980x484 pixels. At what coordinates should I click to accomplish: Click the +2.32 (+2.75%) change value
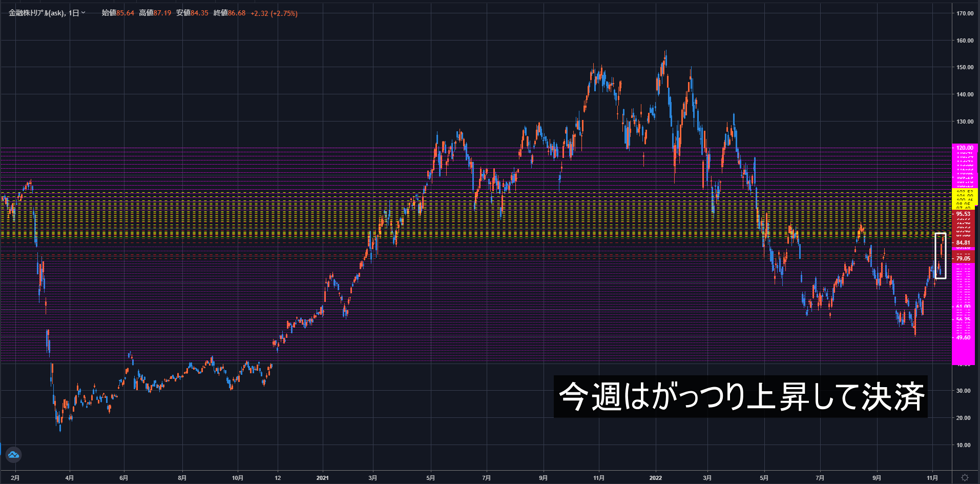[274, 13]
